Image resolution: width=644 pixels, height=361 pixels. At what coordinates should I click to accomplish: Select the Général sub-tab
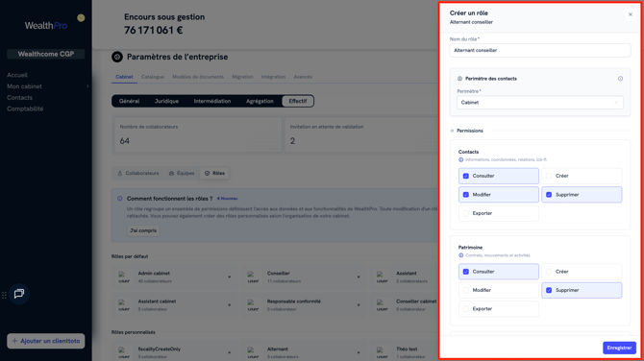130,102
